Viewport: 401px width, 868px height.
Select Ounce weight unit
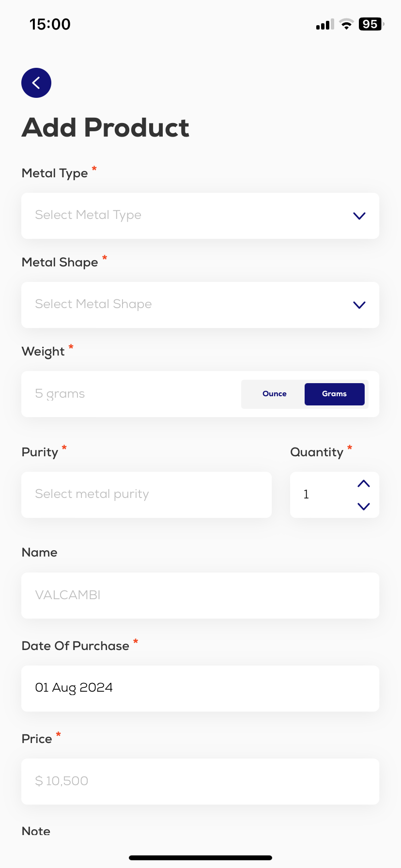click(x=274, y=394)
